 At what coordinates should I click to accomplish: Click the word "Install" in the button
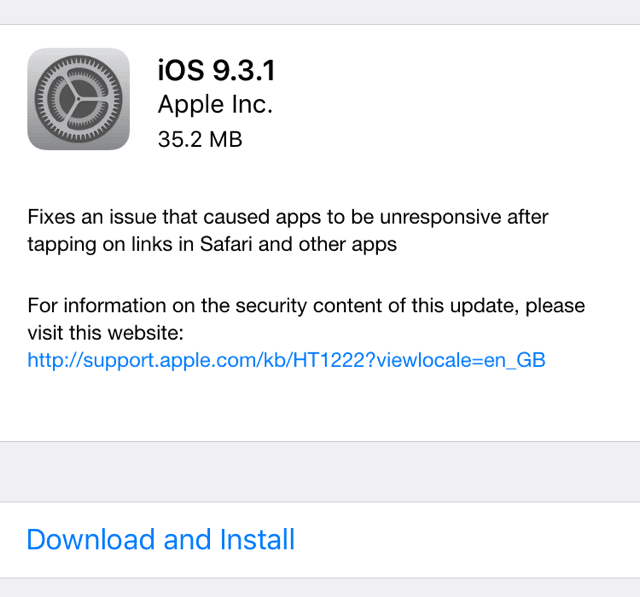[257, 539]
